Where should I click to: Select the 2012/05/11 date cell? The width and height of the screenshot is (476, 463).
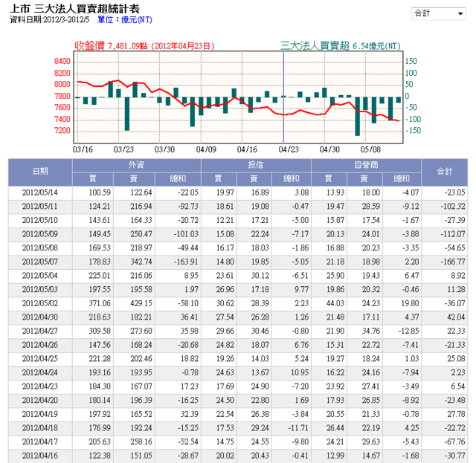pyautogui.click(x=39, y=207)
